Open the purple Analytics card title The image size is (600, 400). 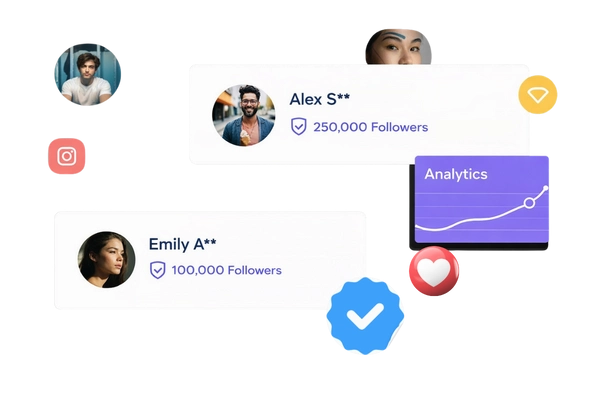pos(456,174)
